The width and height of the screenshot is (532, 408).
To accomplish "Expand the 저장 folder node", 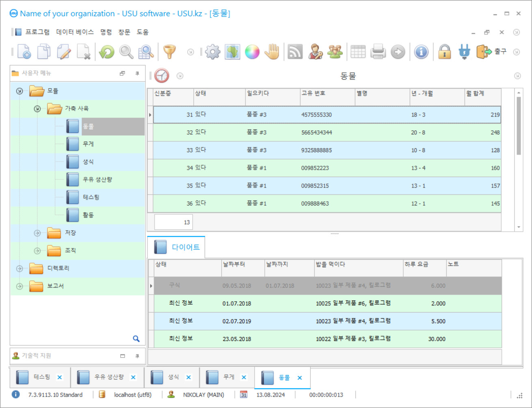I will click(37, 233).
